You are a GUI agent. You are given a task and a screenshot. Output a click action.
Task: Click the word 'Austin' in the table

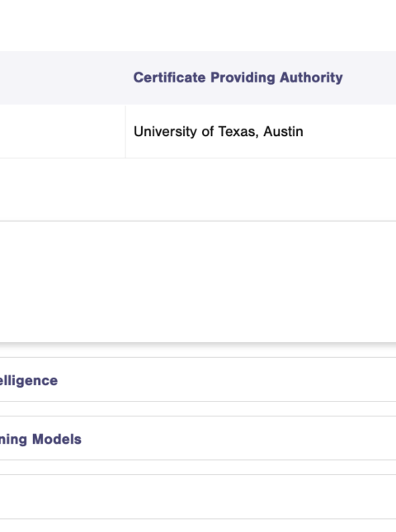coord(283,131)
